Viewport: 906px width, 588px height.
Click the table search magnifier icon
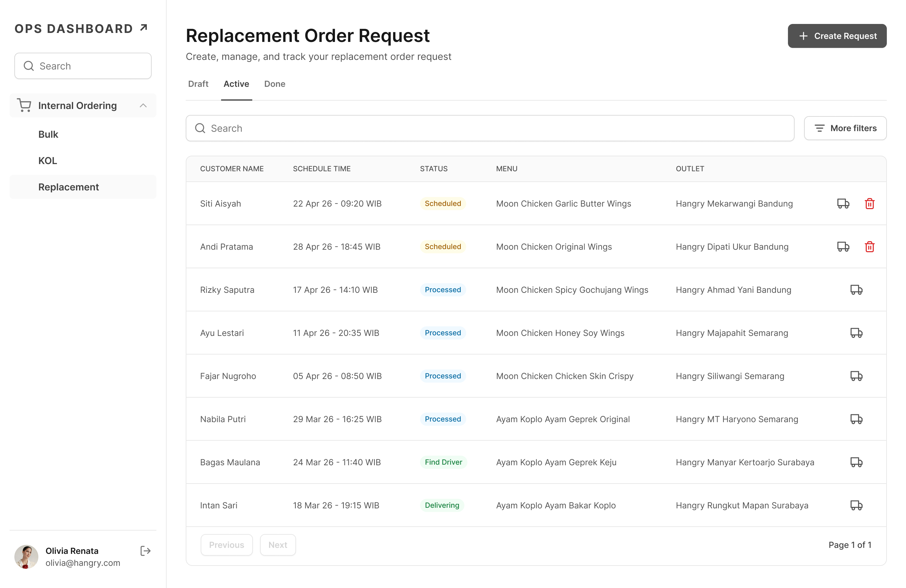coord(200,128)
